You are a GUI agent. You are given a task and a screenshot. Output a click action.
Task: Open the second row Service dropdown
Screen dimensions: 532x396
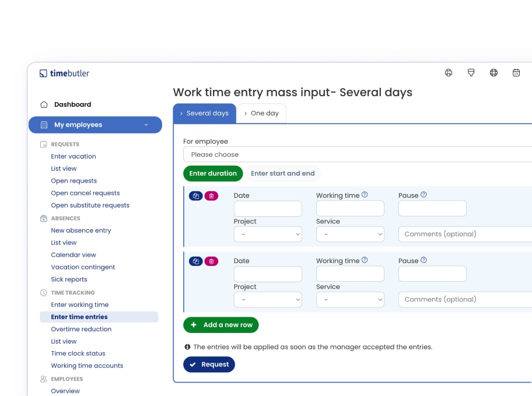click(350, 300)
